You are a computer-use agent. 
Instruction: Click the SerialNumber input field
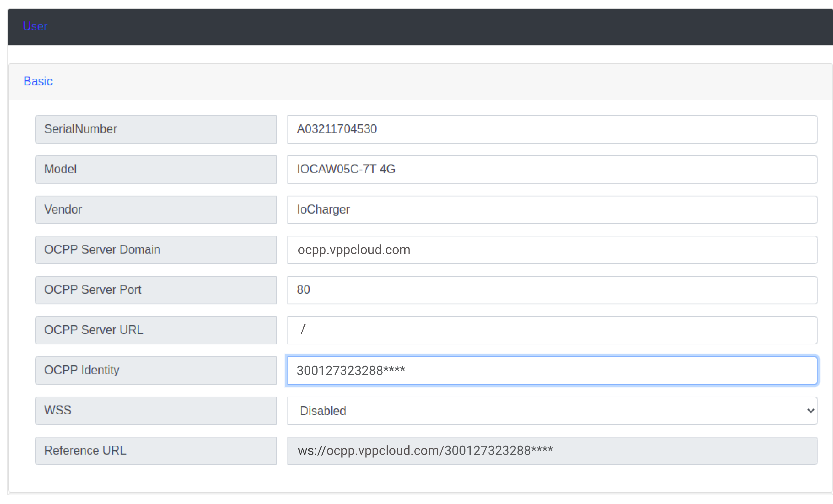click(x=552, y=129)
